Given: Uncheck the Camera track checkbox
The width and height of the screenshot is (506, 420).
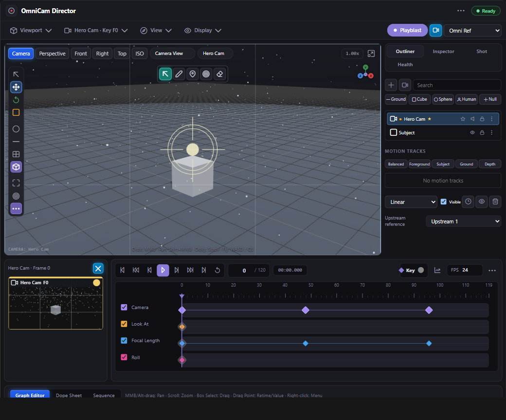Looking at the screenshot, I should [x=124, y=307].
